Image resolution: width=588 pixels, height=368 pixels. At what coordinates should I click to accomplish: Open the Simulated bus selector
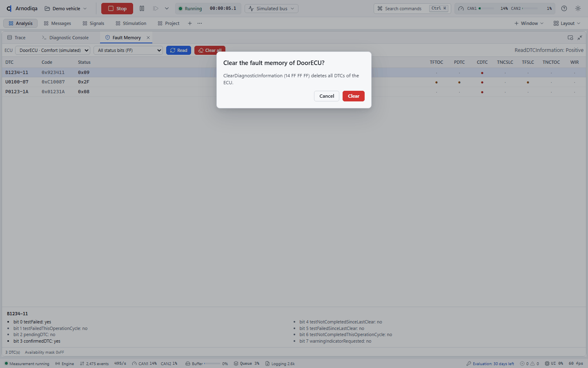(x=272, y=9)
